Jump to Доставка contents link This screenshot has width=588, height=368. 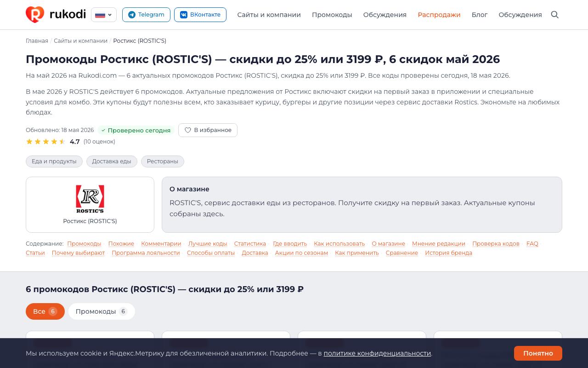[255, 253]
